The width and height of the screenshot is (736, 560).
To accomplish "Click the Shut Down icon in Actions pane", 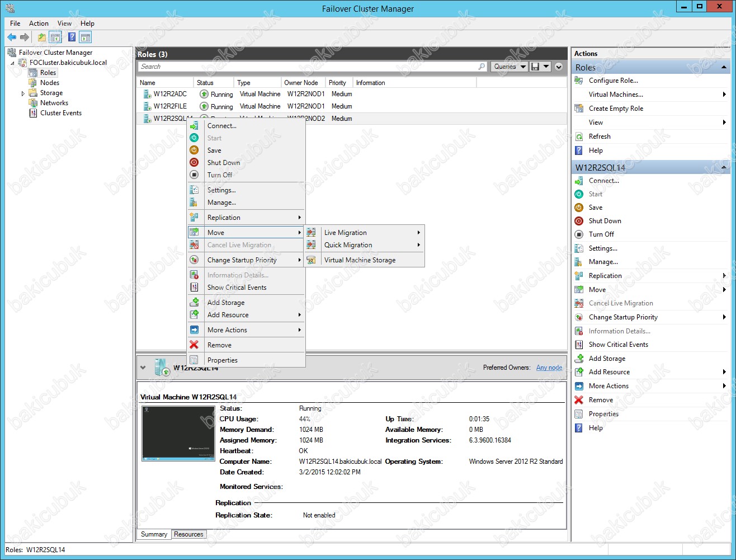I will (x=579, y=221).
